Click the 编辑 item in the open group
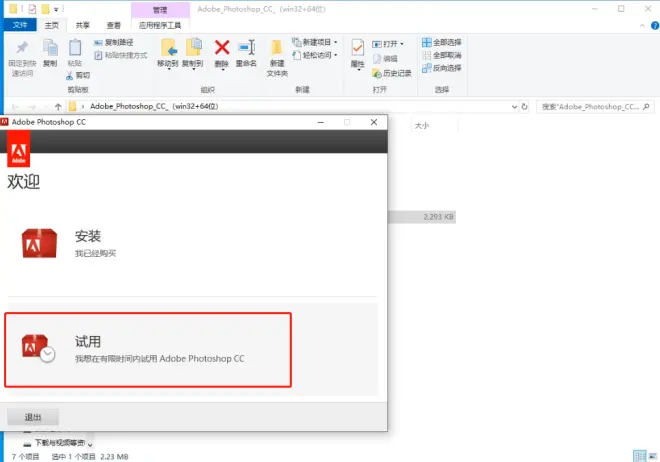 pos(385,58)
